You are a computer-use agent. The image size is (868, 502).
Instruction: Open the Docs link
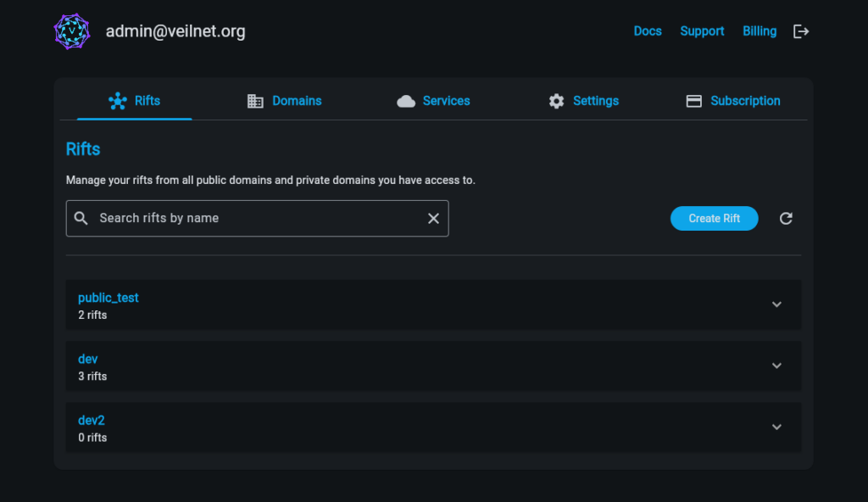pos(648,31)
